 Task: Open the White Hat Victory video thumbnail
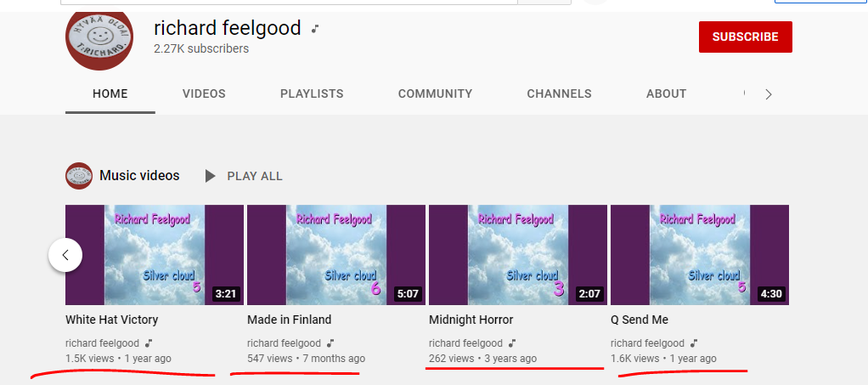[155, 255]
